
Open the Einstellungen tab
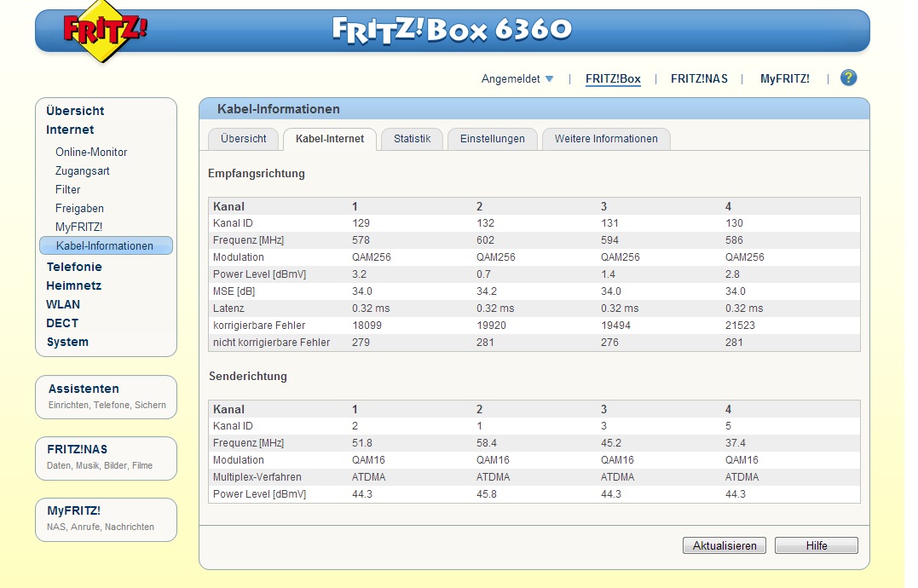pyautogui.click(x=492, y=139)
